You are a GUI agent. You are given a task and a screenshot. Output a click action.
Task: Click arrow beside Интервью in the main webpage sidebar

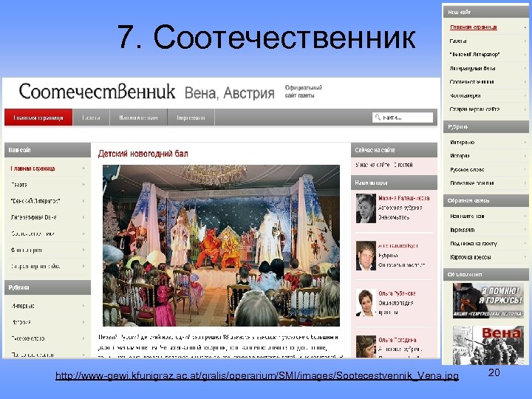pyautogui.click(x=83, y=306)
